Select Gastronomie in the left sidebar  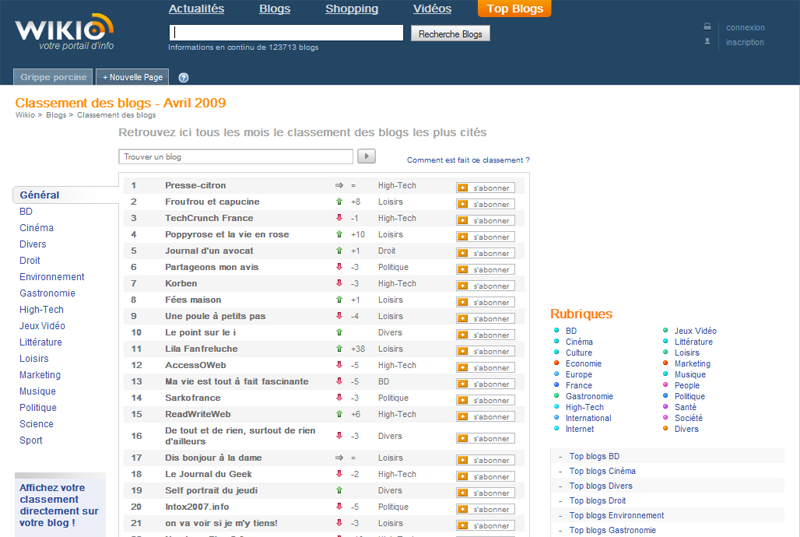pos(47,293)
